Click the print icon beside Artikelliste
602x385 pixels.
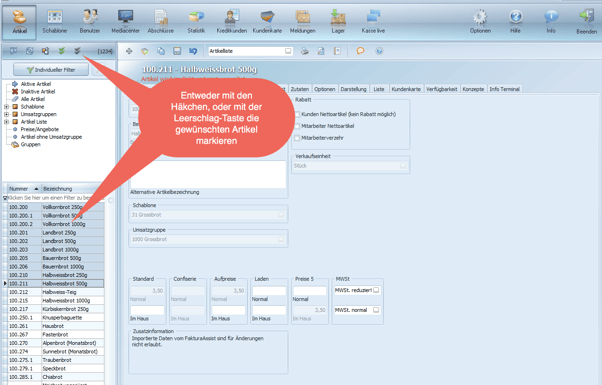[x=304, y=51]
